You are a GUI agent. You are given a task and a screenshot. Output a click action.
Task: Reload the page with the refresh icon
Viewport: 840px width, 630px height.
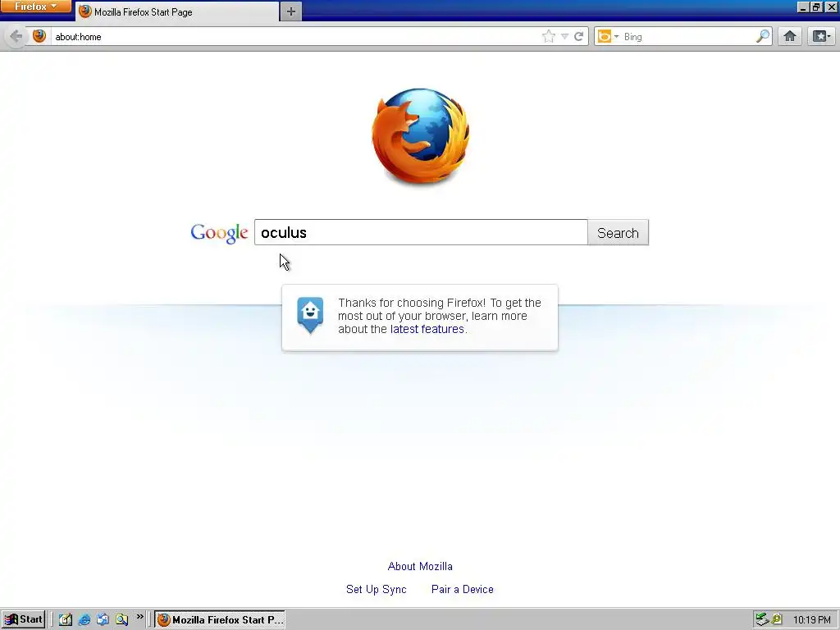(578, 36)
